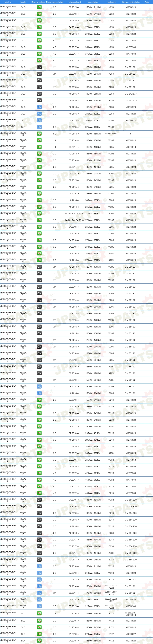The width and height of the screenshot is (153, 644).
Task: Click engine code cell 'M 270.910, M 274.910'
Action: pyautogui.click(x=130, y=614)
